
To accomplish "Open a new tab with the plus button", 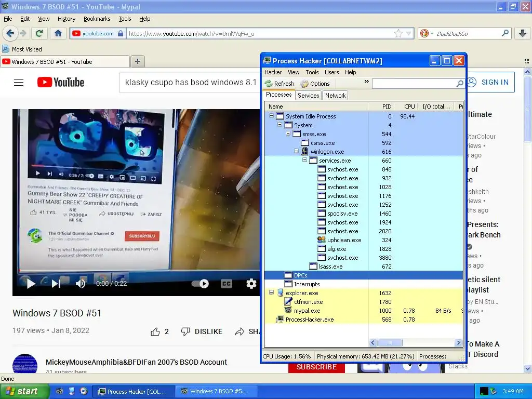I will click(137, 61).
